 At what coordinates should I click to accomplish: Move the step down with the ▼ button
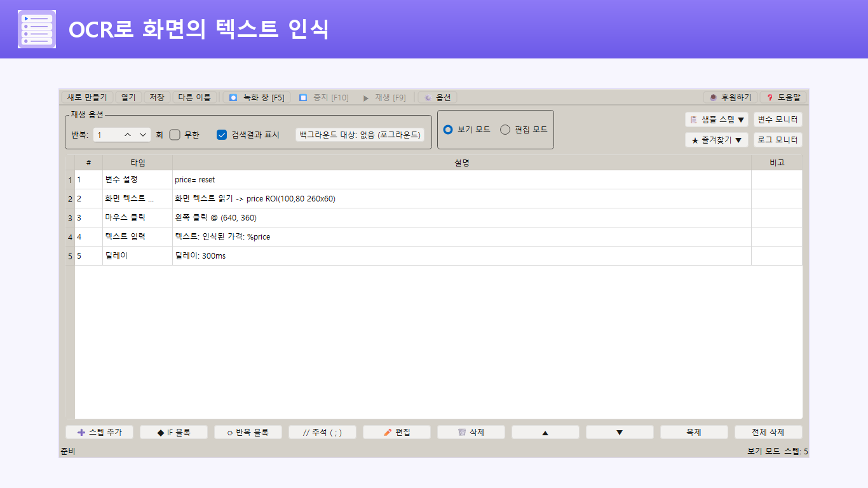[620, 432]
